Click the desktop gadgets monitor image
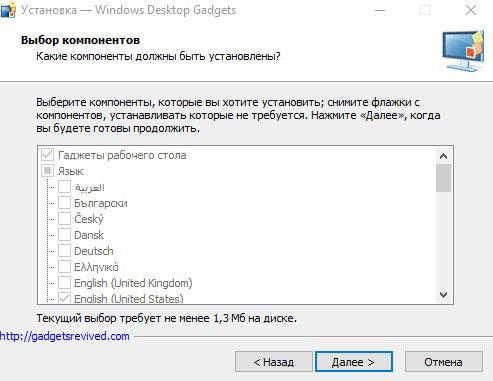The image size is (493, 381). tap(464, 51)
